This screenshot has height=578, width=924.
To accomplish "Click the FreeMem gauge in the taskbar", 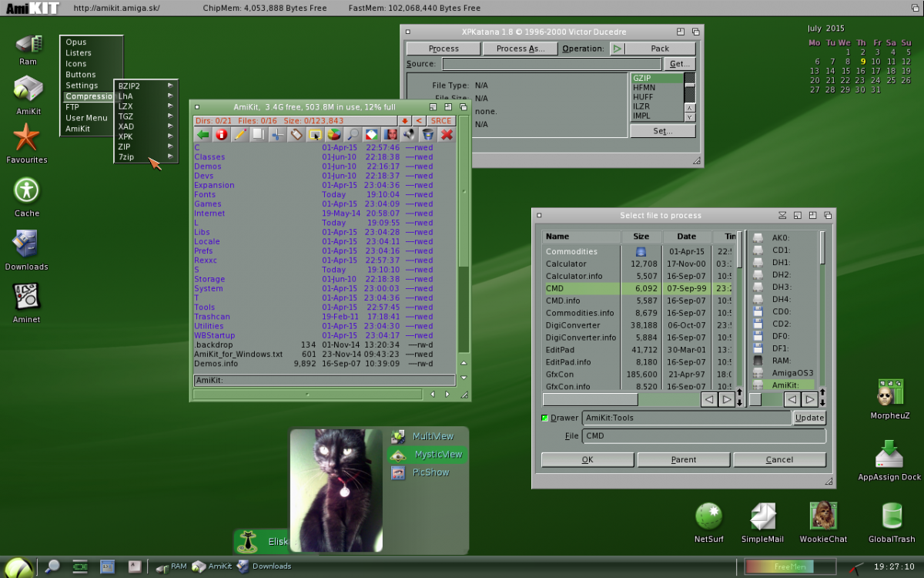I will pos(790,566).
